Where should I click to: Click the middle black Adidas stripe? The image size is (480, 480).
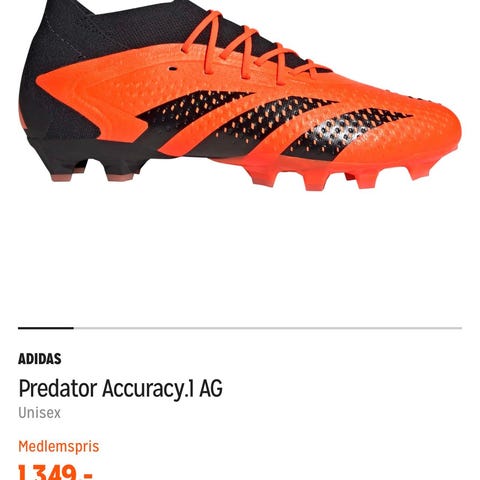coord(263,125)
